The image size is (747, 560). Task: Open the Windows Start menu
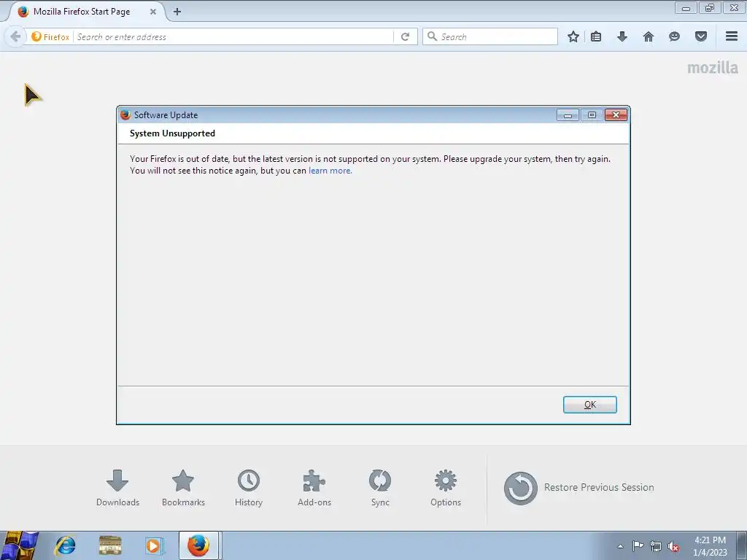(19, 545)
